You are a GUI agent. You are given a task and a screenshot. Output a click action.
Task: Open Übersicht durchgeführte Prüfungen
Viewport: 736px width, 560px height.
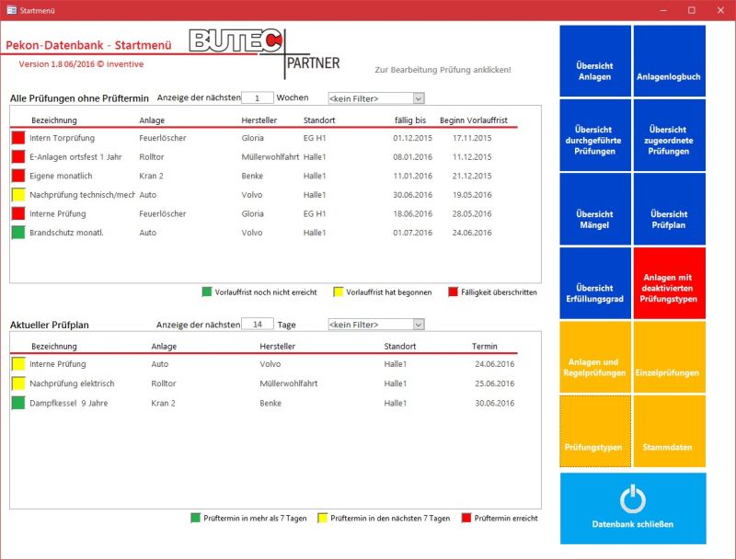click(x=595, y=135)
